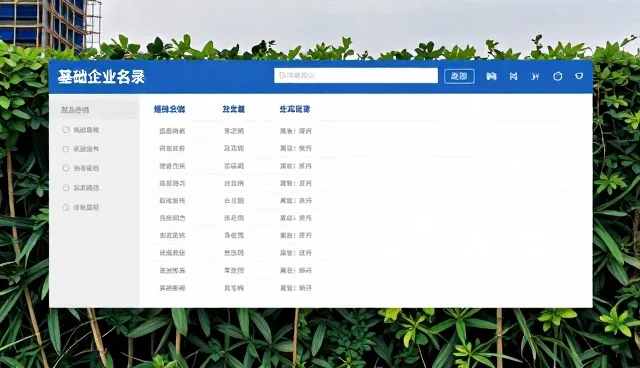640x368 pixels.
Task: Click the third bold blue column header
Action: click(x=295, y=109)
